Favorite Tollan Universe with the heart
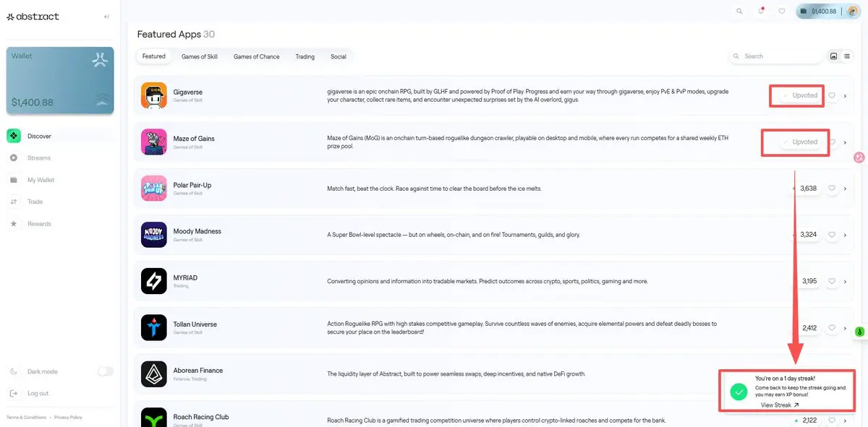The height and width of the screenshot is (427, 868). click(x=832, y=327)
